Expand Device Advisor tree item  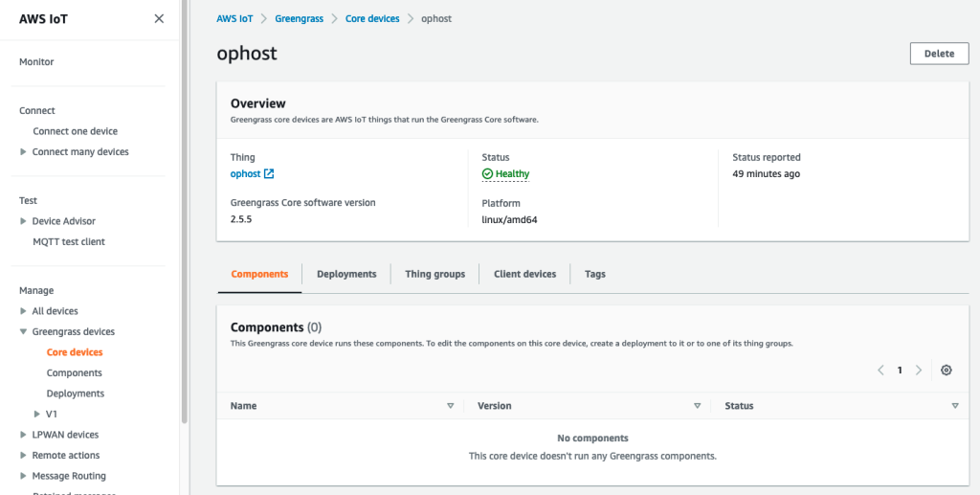23,221
